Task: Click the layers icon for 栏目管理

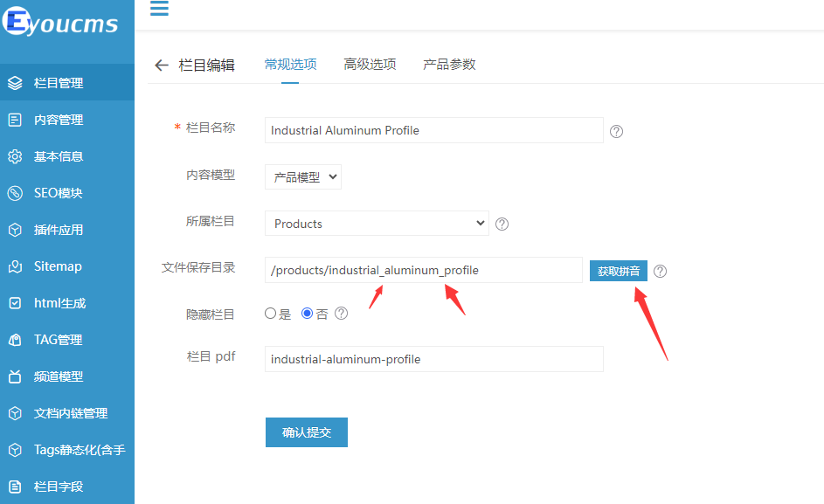Action: pos(15,83)
